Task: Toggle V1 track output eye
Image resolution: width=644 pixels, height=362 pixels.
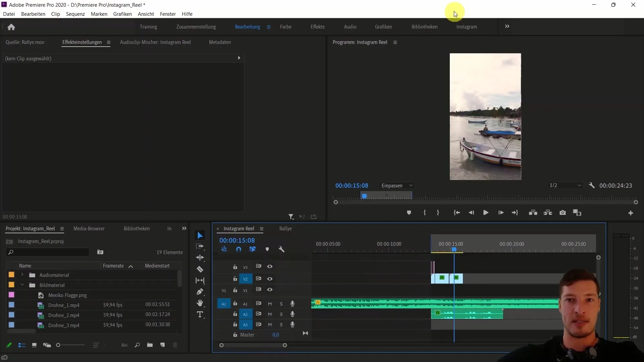Action: coord(270,290)
